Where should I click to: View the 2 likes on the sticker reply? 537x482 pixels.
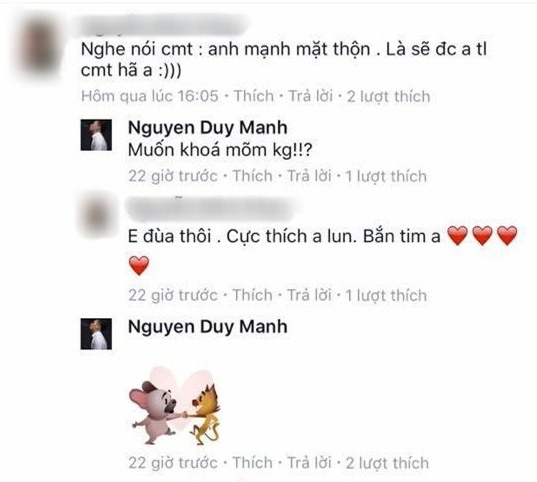tap(387, 463)
